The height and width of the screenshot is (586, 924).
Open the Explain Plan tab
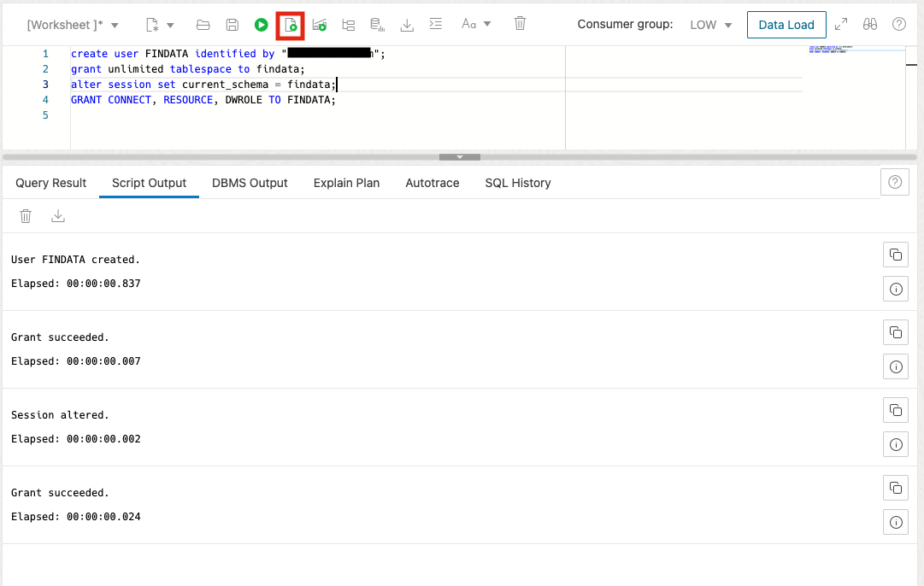coord(346,183)
